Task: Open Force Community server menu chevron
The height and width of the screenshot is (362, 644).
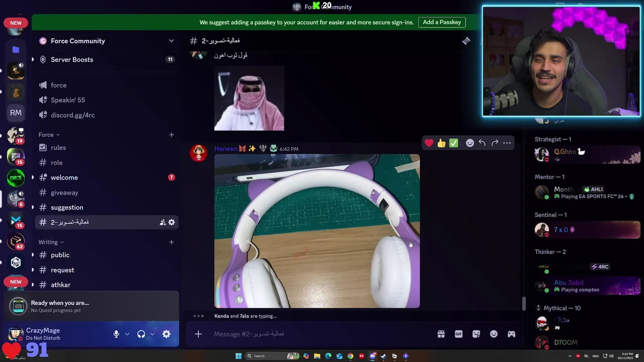Action: [x=171, y=41]
